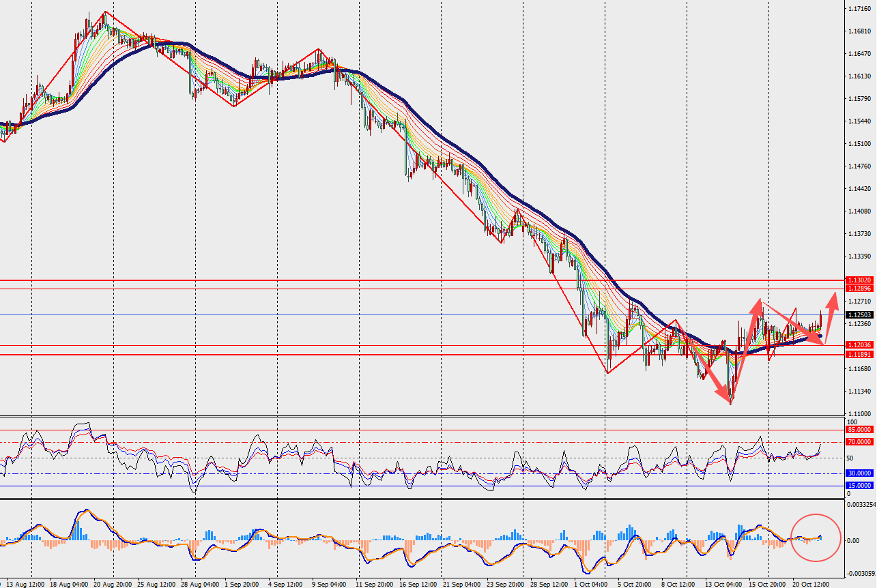Click the 1.11891 red price label

point(859,355)
